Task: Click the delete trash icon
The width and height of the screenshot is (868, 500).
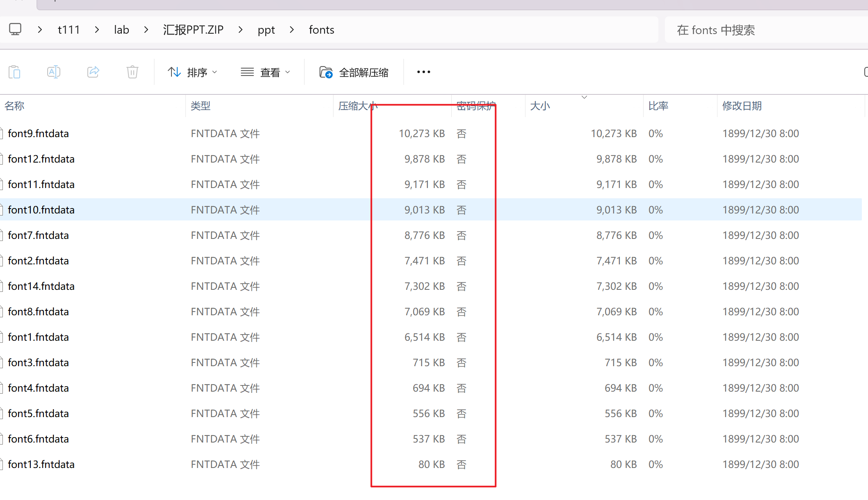Action: click(x=132, y=72)
